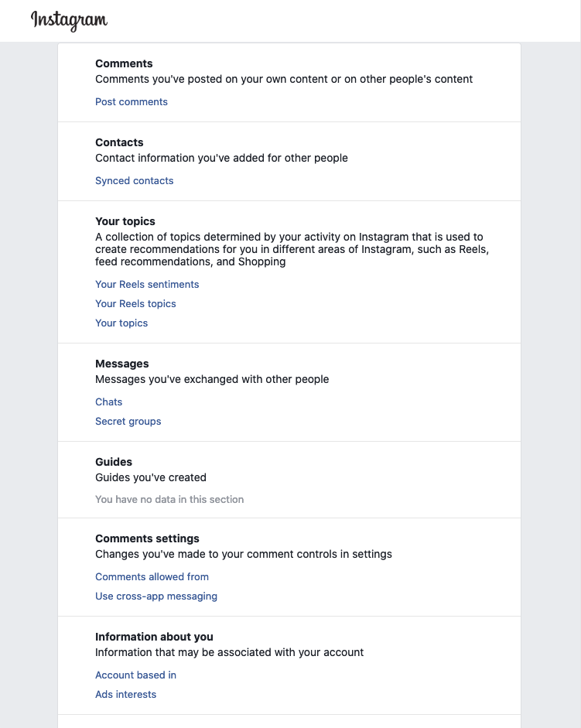Open Secret groups link
Image resolution: width=581 pixels, height=728 pixels.
128,422
